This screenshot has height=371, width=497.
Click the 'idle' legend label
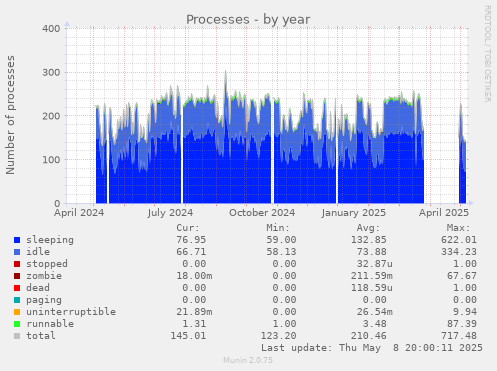pos(38,252)
